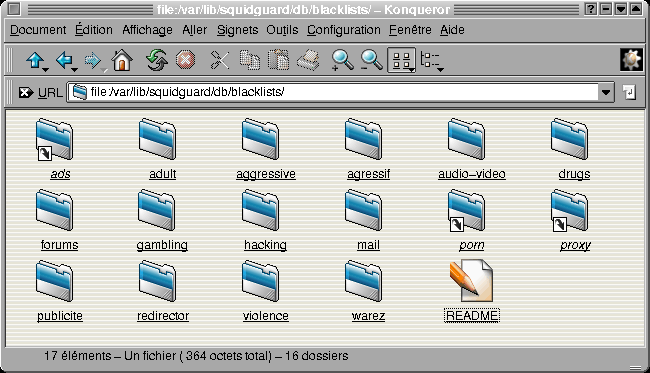650x373 pixels.
Task: Go up one directory level
Action: [34, 61]
